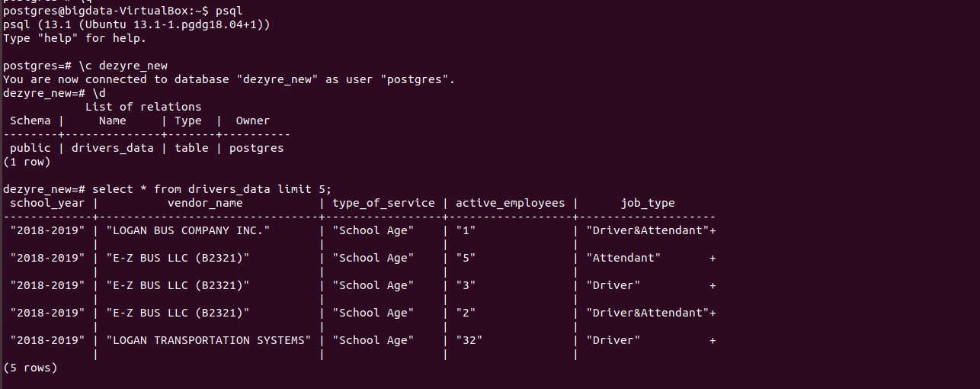The image size is (980, 389).
Task: Click the "(5 rows)" result count
Action: 30,368
